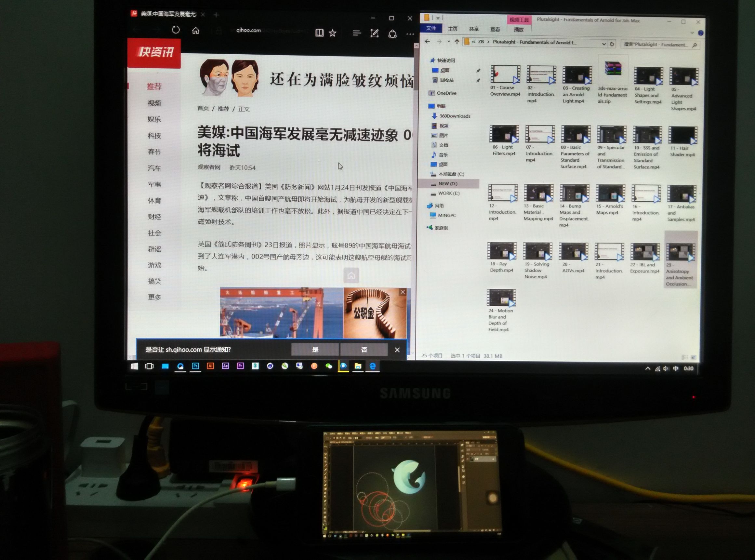
Task: Add page to favorites star
Action: coord(333,33)
